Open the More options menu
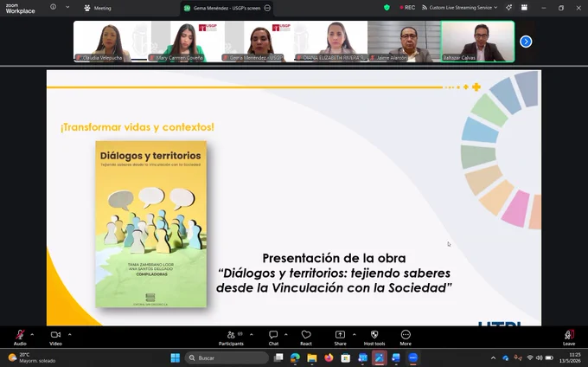This screenshot has height=367, width=588. tap(406, 338)
